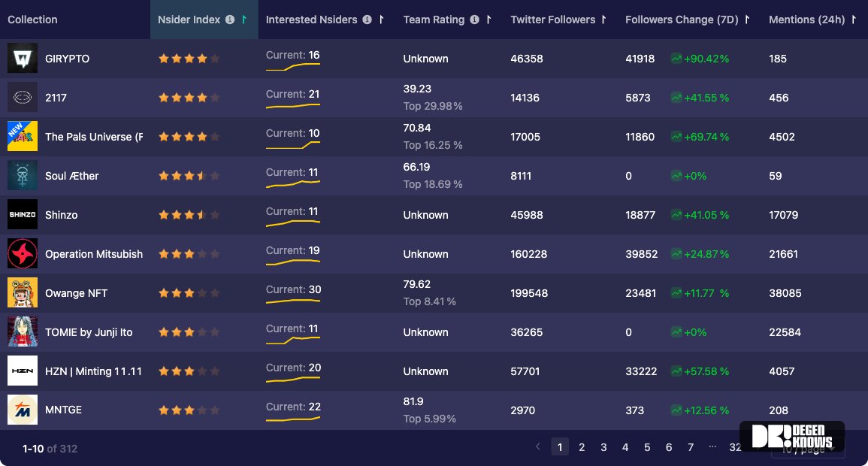Click the '1-10 of 312' counter
The height and width of the screenshot is (466, 868).
coord(50,448)
